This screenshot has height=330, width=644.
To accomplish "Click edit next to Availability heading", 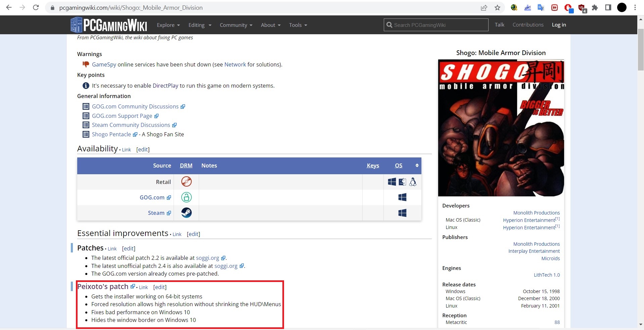I will (x=143, y=149).
